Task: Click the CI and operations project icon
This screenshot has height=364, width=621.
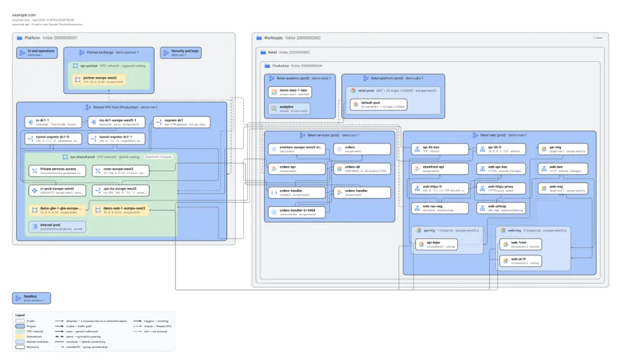Action: point(22,52)
